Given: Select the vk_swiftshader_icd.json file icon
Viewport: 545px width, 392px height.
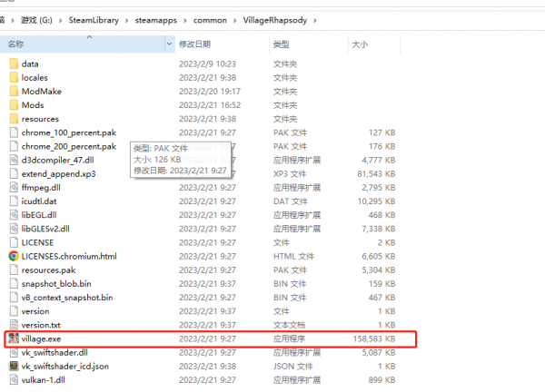Looking at the screenshot, I should pos(13,366).
